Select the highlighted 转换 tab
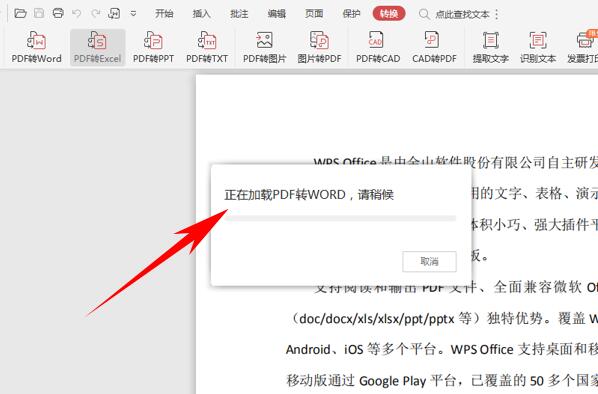This screenshot has height=394, width=598. 389,14
